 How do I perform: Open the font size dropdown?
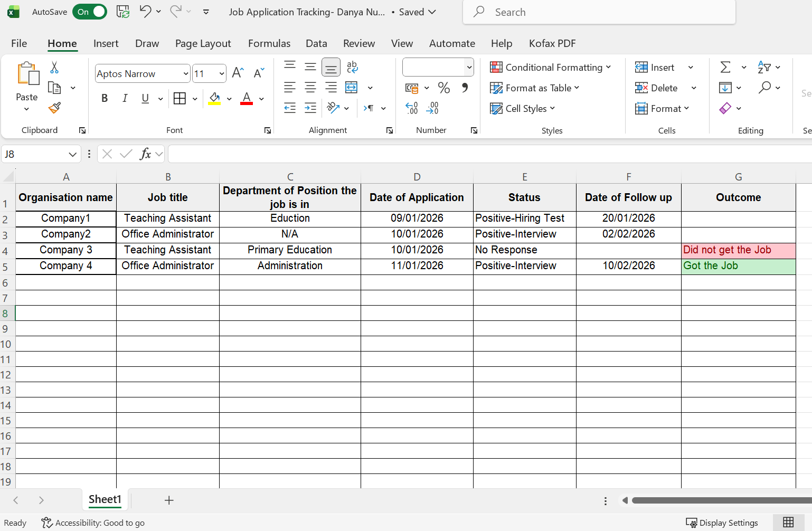coord(222,74)
